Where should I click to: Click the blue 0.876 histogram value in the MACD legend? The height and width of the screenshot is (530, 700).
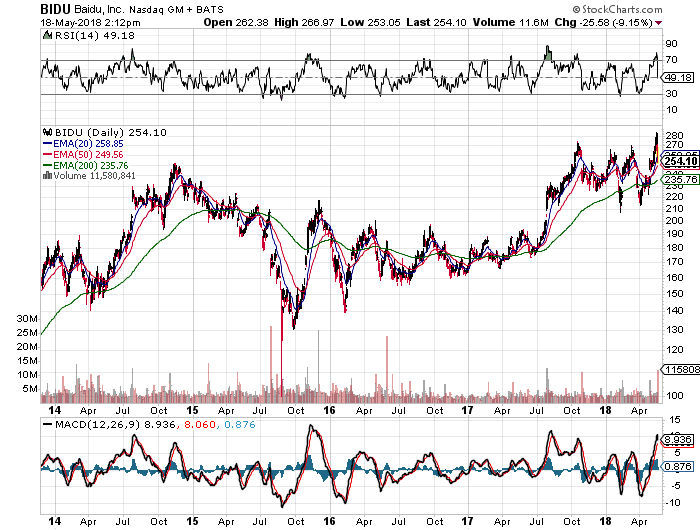coord(240,424)
